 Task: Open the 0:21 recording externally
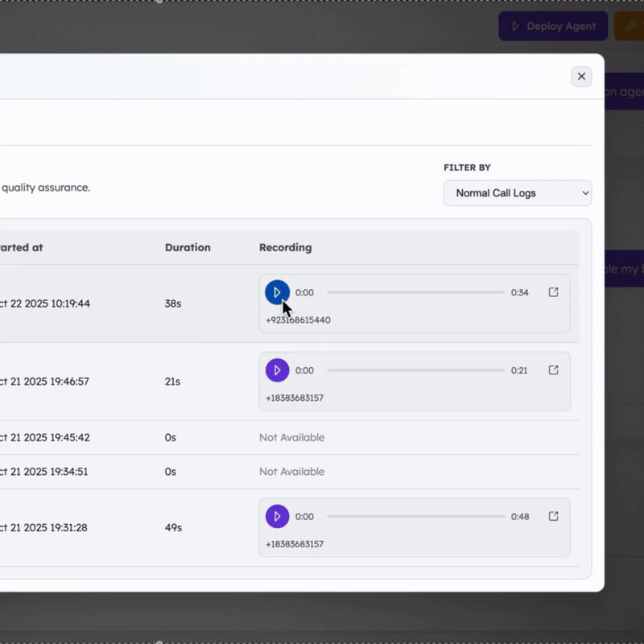pos(553,370)
